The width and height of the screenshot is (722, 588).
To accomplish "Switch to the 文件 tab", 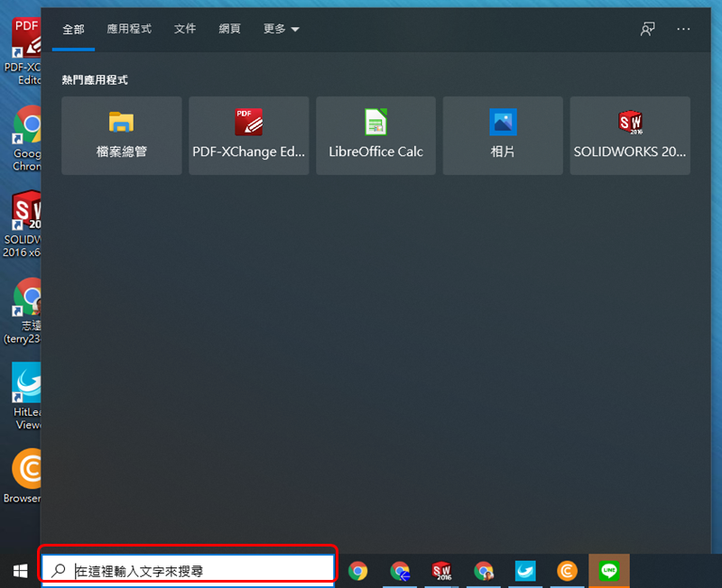I will (x=185, y=29).
